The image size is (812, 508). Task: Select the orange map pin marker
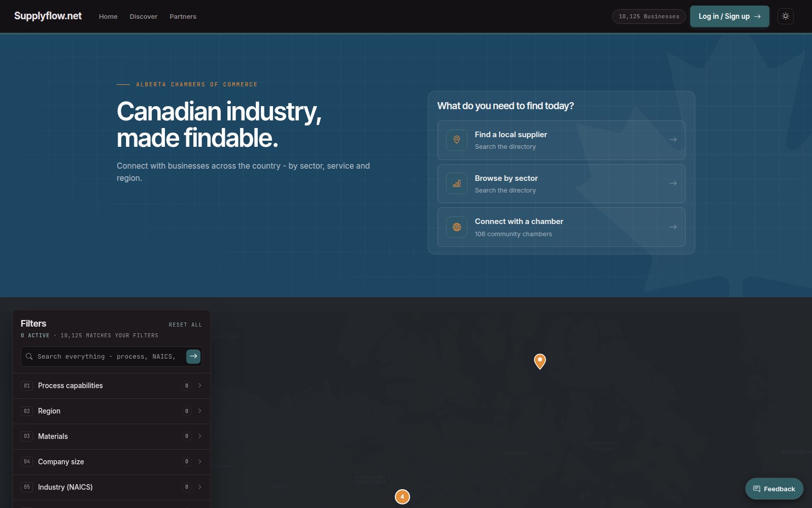[x=540, y=361]
